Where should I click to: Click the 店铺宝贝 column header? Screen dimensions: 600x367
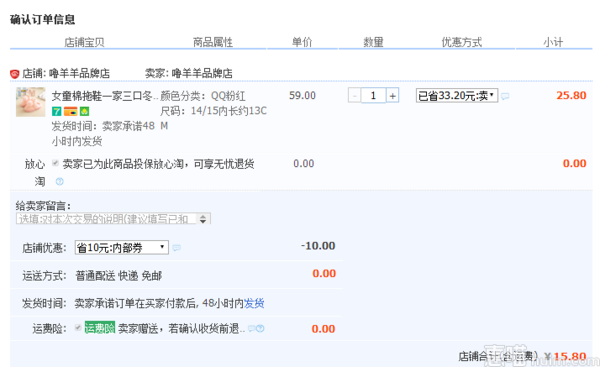coord(84,42)
